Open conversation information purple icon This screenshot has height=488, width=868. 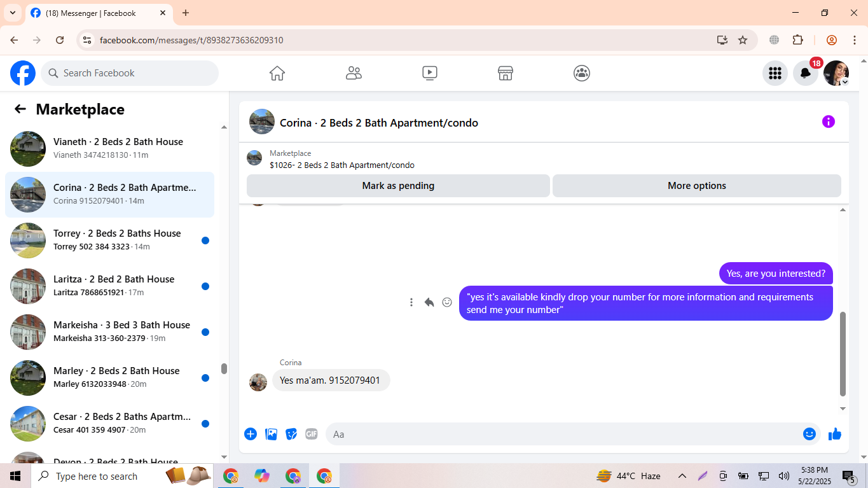click(828, 122)
